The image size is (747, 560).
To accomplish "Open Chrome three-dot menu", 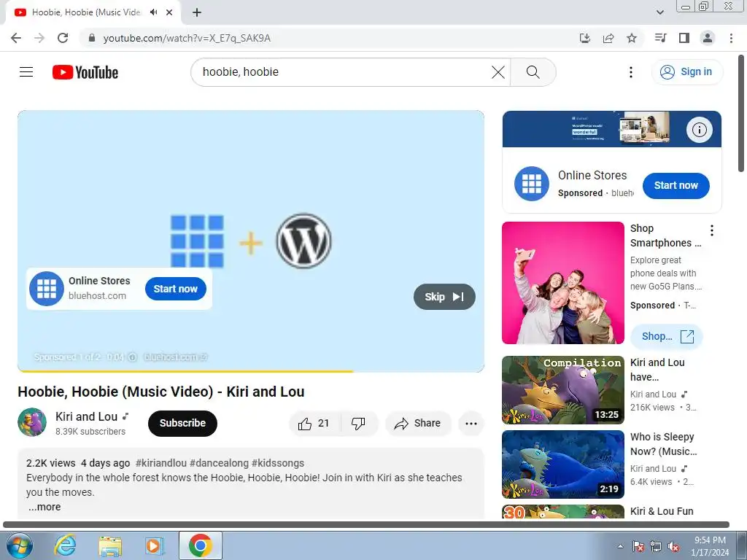I will [731, 38].
